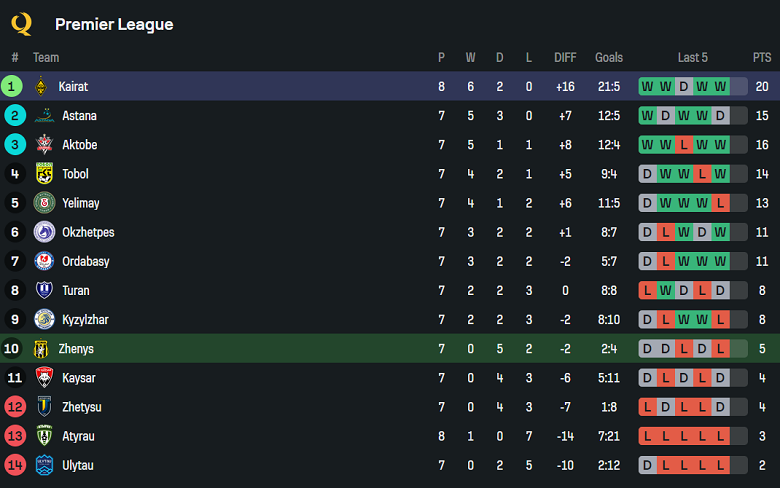
Task: Click the Ordabasy club crest
Action: tap(43, 261)
